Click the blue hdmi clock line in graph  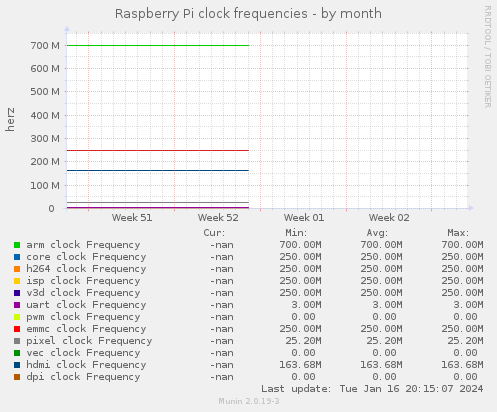coord(158,171)
